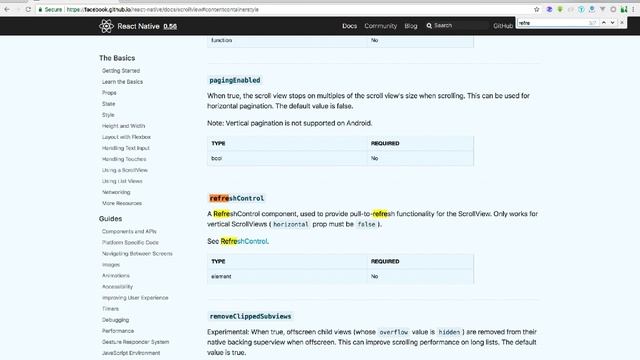Click the search magnifier icon in navbar
The height and width of the screenshot is (360, 640).
pyautogui.click(x=429, y=26)
